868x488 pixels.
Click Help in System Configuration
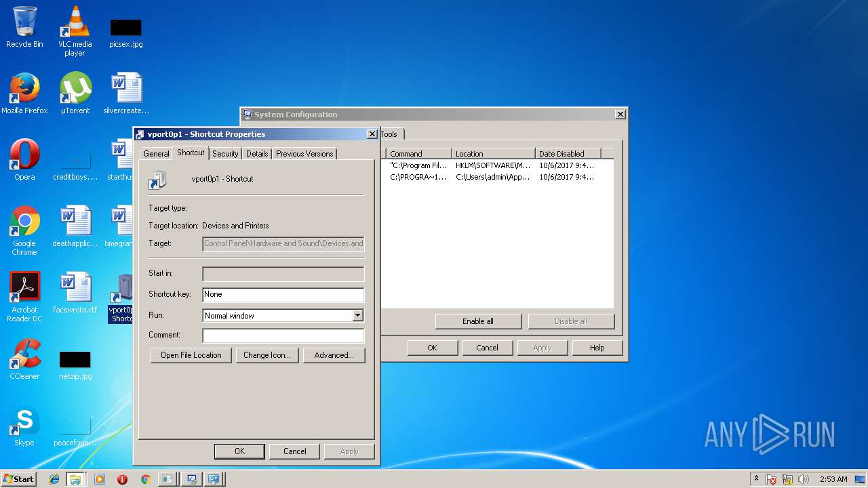pos(597,348)
